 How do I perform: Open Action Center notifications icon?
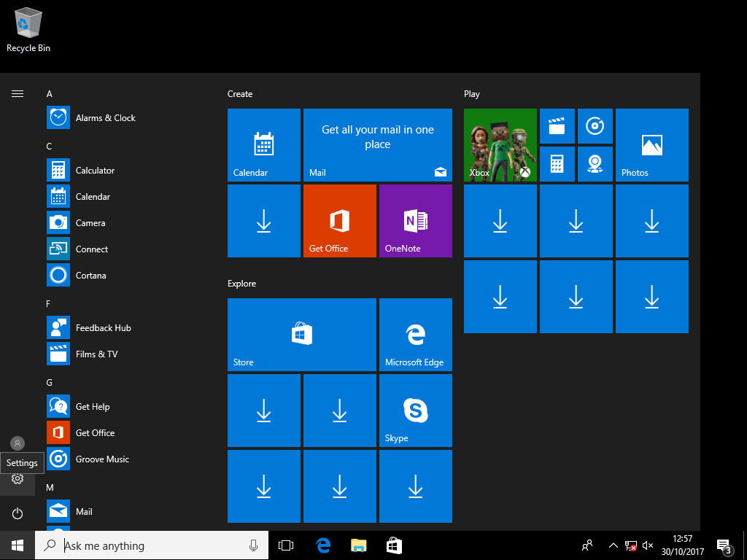point(724,546)
